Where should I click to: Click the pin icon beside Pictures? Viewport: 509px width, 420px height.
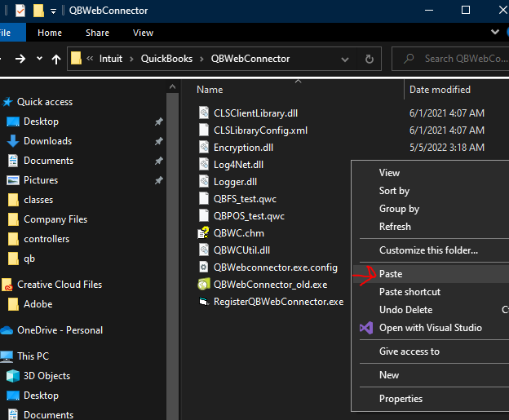pyautogui.click(x=158, y=180)
